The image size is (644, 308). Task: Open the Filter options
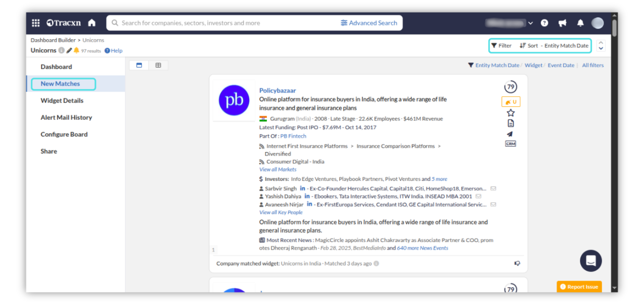[x=501, y=46]
